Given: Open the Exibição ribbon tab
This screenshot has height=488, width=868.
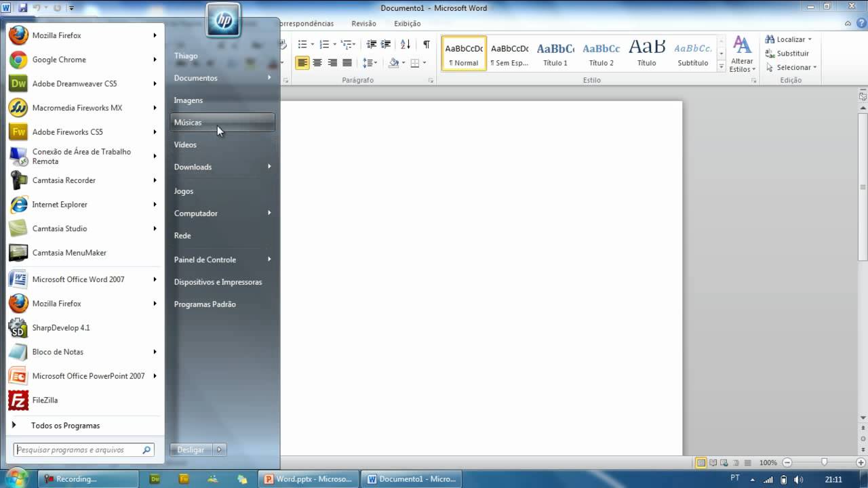Looking at the screenshot, I should (x=408, y=24).
